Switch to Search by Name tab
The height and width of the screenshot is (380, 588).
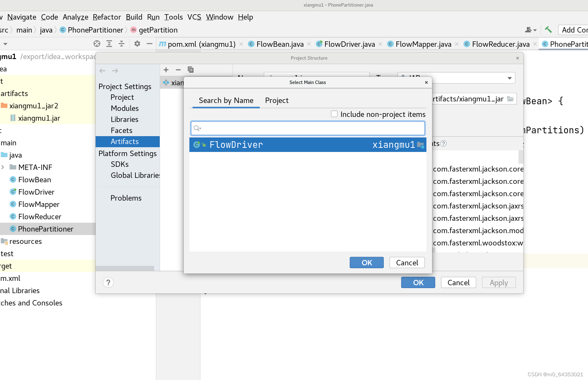tap(226, 100)
